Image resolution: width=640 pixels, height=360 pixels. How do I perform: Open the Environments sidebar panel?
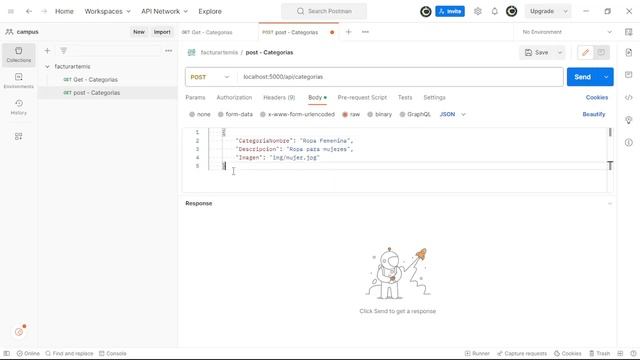(x=19, y=81)
